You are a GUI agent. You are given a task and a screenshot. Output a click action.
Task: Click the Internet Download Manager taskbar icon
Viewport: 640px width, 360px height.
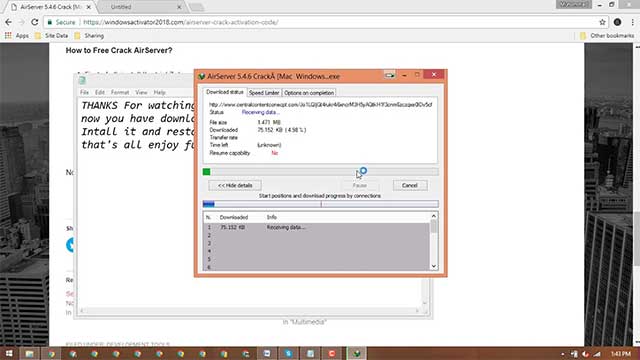tap(357, 353)
